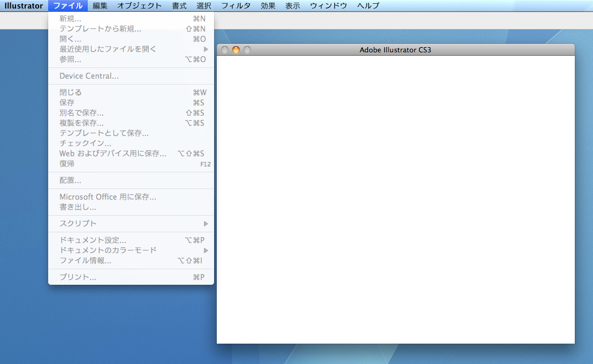The image size is (593, 364).
Task: Open the 効果 menu
Action: coord(268,6)
